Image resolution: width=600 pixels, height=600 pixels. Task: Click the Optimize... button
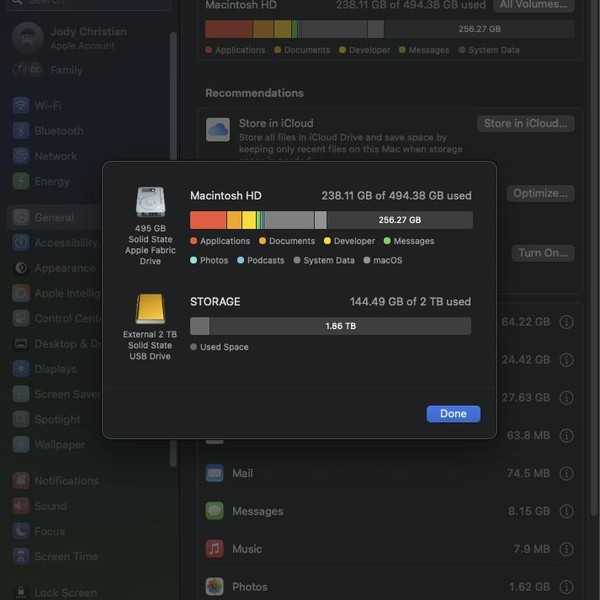click(540, 193)
